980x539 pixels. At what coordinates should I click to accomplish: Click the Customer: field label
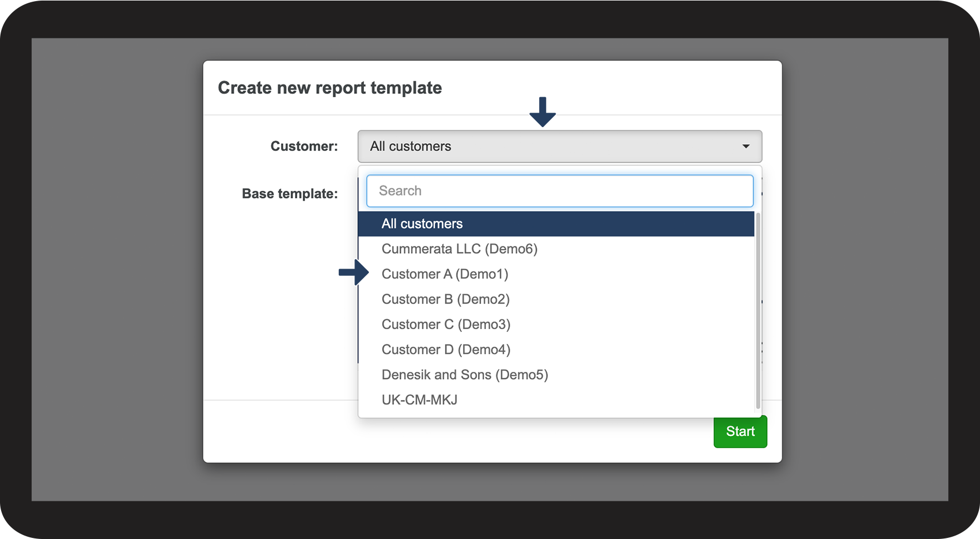click(304, 147)
